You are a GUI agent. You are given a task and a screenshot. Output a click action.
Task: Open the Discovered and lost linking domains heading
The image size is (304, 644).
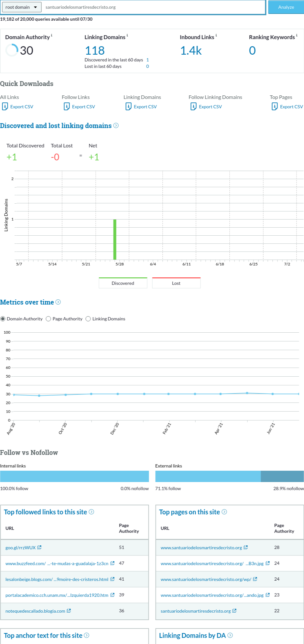pyautogui.click(x=56, y=125)
